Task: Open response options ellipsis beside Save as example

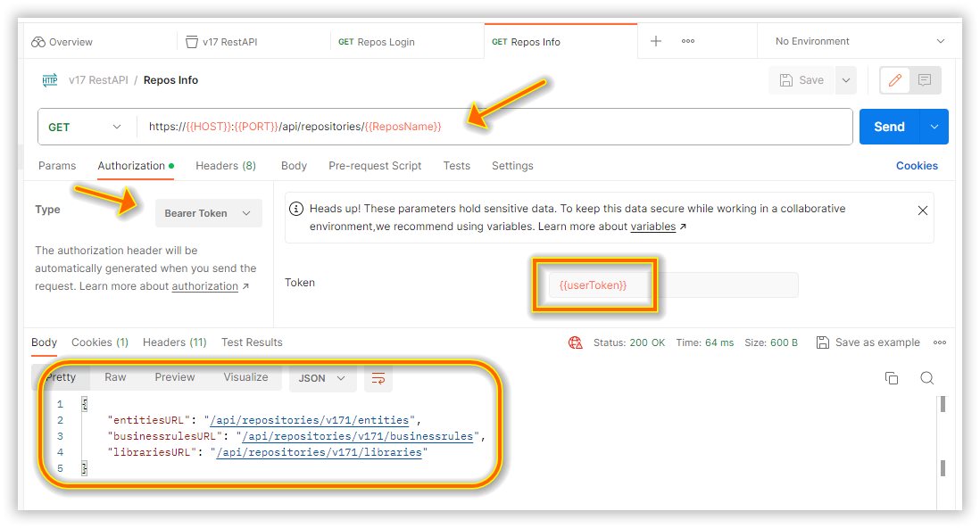Action: point(940,342)
